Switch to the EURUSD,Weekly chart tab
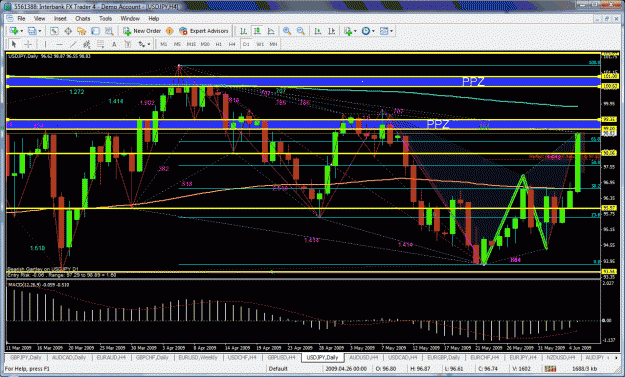Image resolution: width=625 pixels, height=377 pixels. (198, 357)
